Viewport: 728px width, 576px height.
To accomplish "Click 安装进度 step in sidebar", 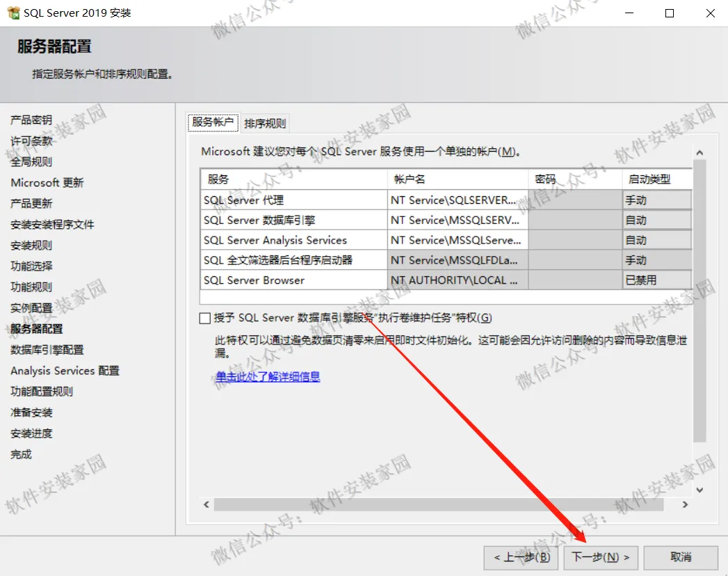I will (31, 433).
